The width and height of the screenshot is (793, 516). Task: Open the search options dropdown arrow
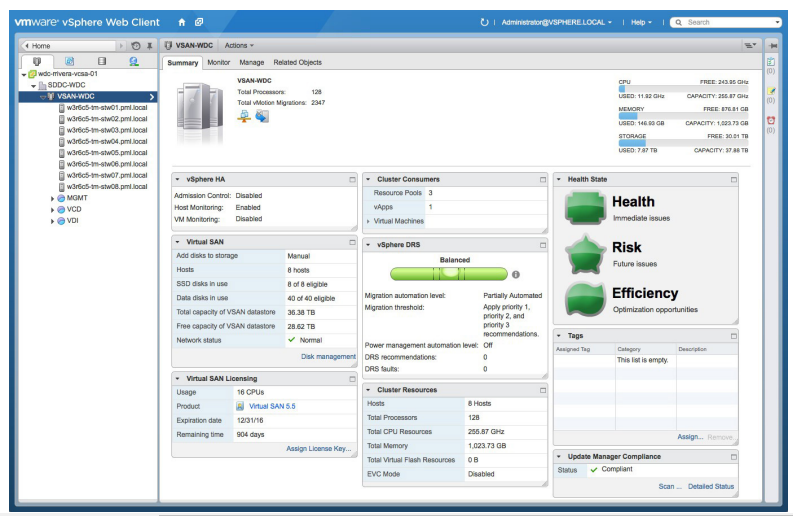click(777, 22)
